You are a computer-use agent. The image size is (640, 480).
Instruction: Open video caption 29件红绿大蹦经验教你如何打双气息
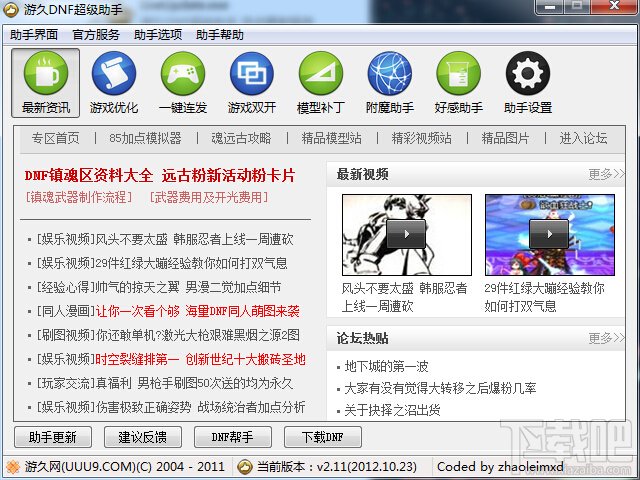click(x=544, y=297)
